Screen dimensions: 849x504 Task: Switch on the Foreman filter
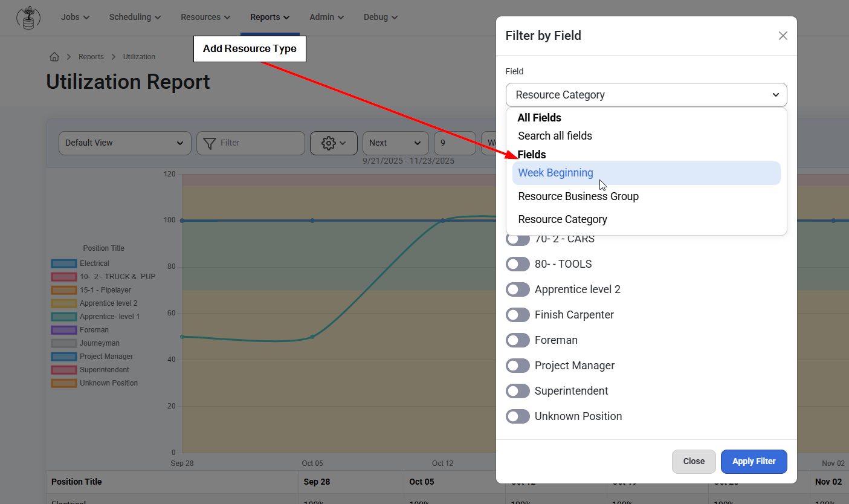click(518, 340)
